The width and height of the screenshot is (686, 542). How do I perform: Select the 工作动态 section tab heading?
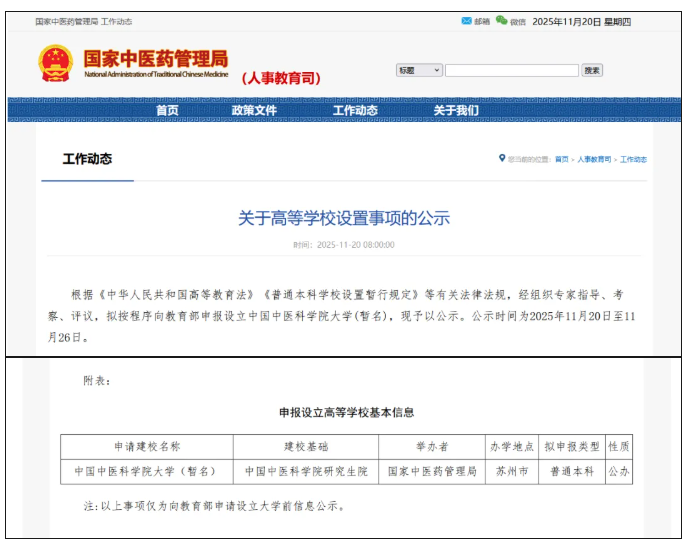click(x=87, y=159)
